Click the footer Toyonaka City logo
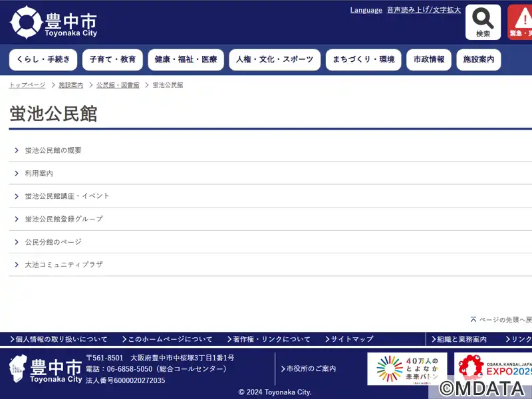Image resolution: width=532 pixels, height=399 pixels. coord(47,369)
